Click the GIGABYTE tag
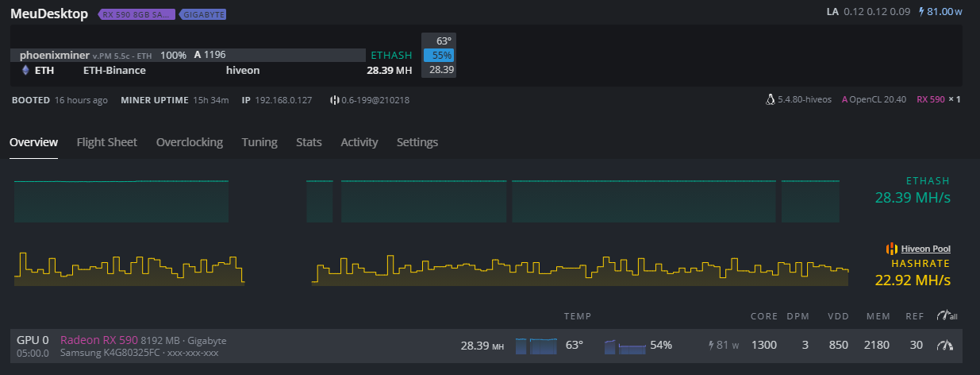Image resolution: width=980 pixels, height=375 pixels. pos(203,14)
